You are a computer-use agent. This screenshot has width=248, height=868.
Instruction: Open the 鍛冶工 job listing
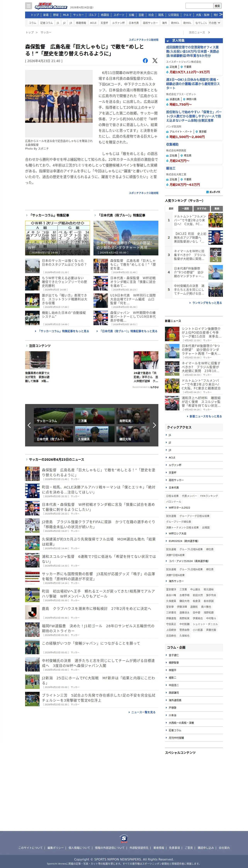(x=171, y=168)
